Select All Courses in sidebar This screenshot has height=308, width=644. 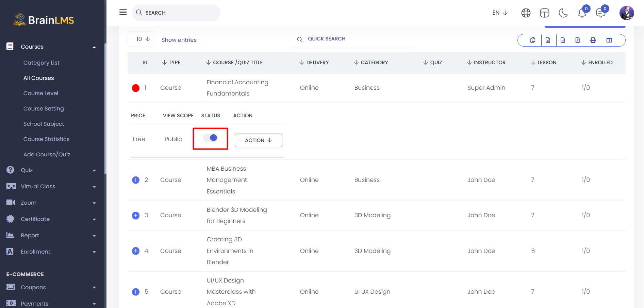(38, 78)
